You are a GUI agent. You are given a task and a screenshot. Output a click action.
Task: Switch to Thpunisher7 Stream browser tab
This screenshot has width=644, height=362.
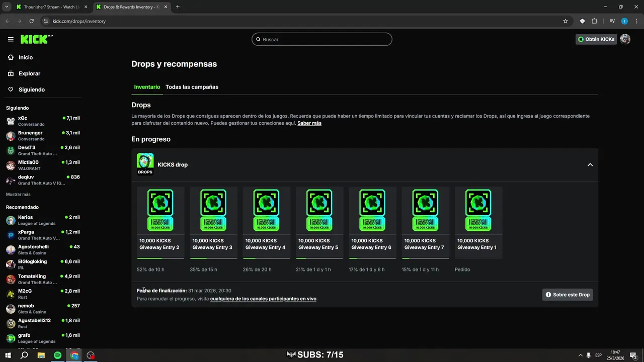tap(51, 7)
